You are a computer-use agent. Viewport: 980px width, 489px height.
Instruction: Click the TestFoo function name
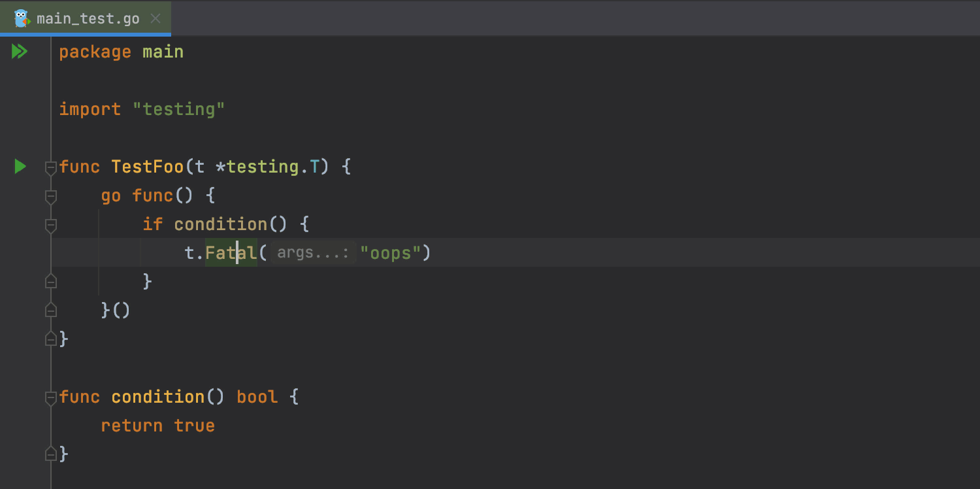[x=148, y=167]
